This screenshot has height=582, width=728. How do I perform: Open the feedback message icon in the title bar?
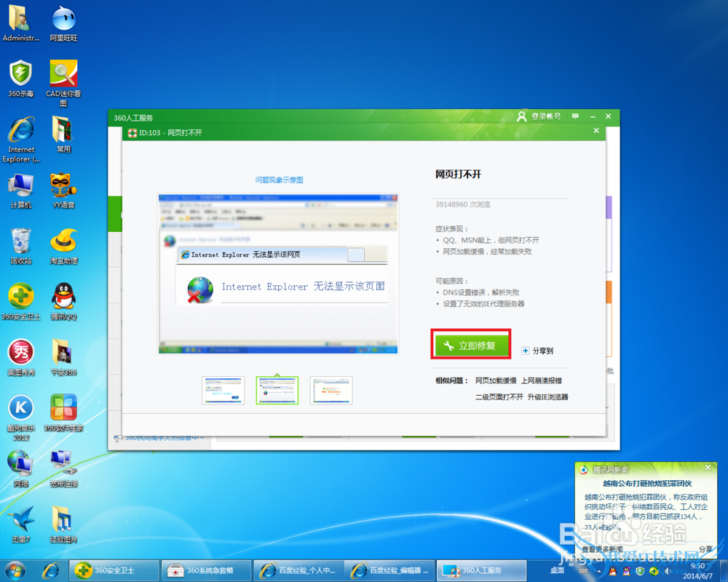(x=576, y=116)
